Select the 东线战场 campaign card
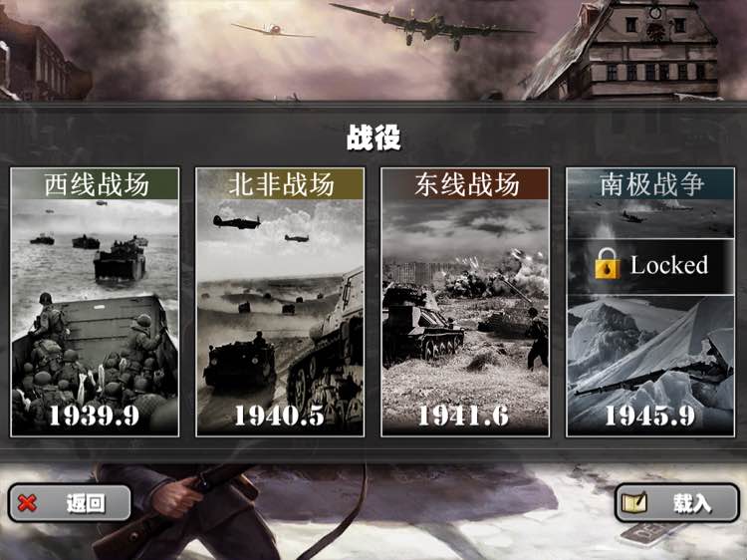 pyautogui.click(x=465, y=302)
